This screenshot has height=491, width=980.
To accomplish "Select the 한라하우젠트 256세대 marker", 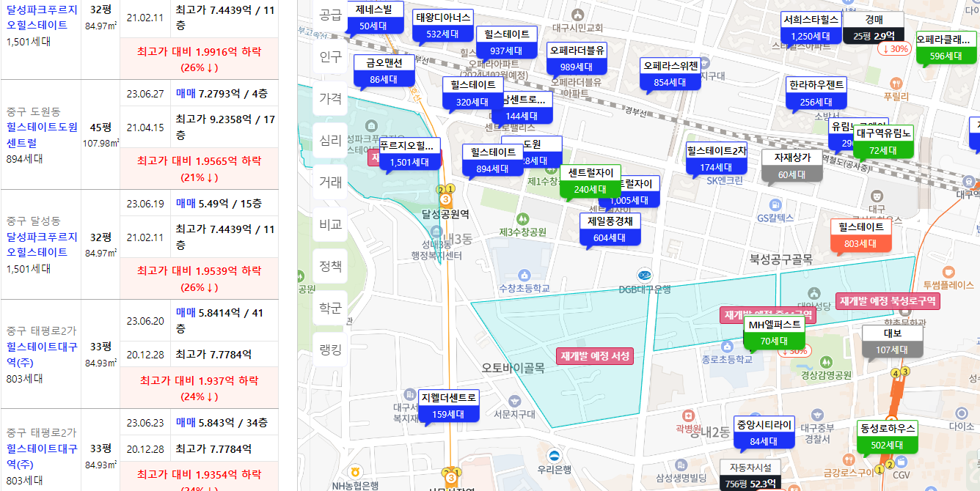I will coord(816,94).
